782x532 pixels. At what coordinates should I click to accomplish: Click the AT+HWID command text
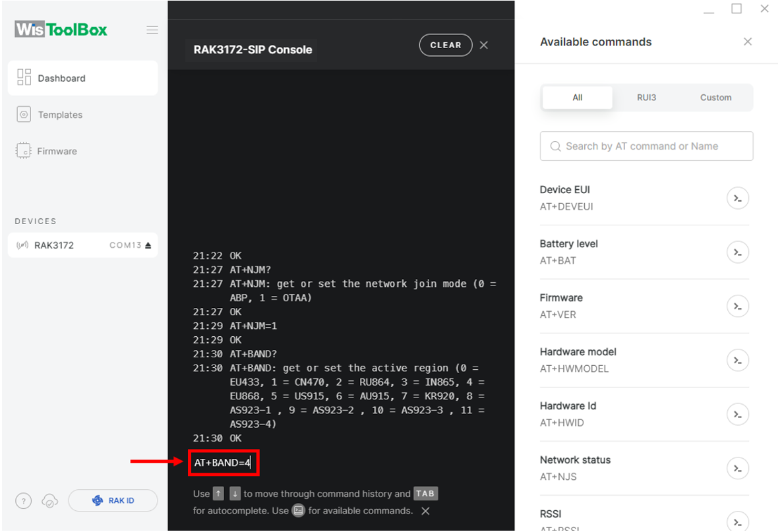562,423
